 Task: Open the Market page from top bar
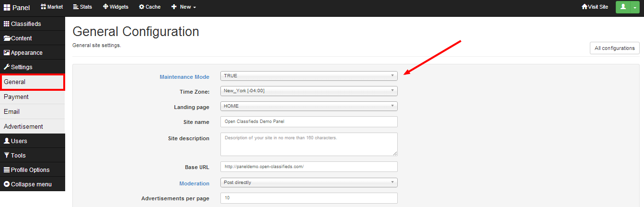point(52,7)
